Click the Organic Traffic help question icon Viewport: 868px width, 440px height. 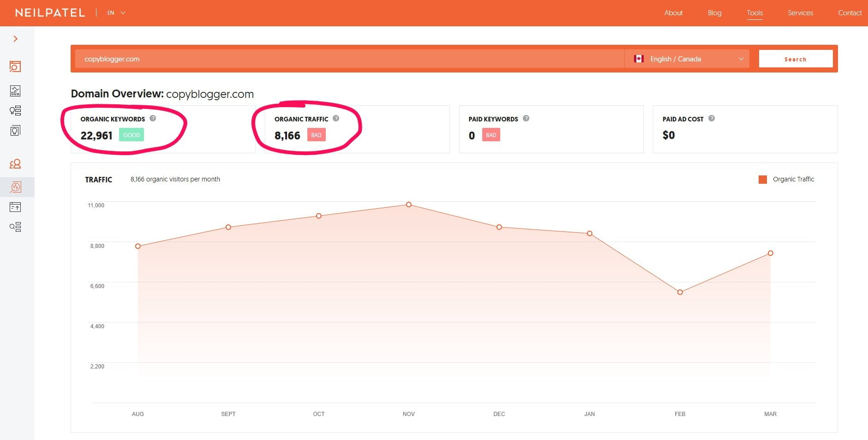336,118
